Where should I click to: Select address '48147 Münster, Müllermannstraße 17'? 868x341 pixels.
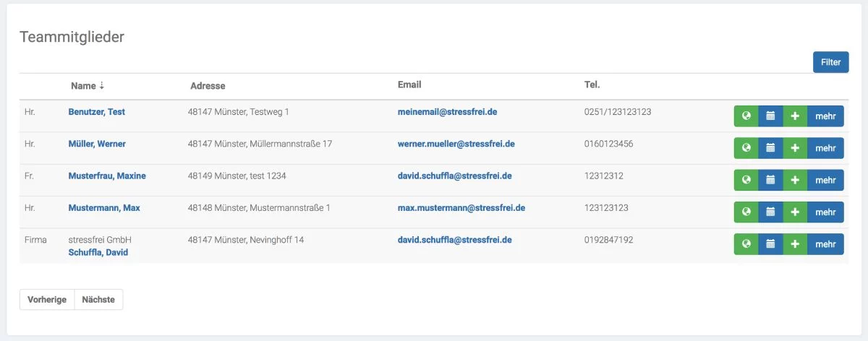[260, 144]
